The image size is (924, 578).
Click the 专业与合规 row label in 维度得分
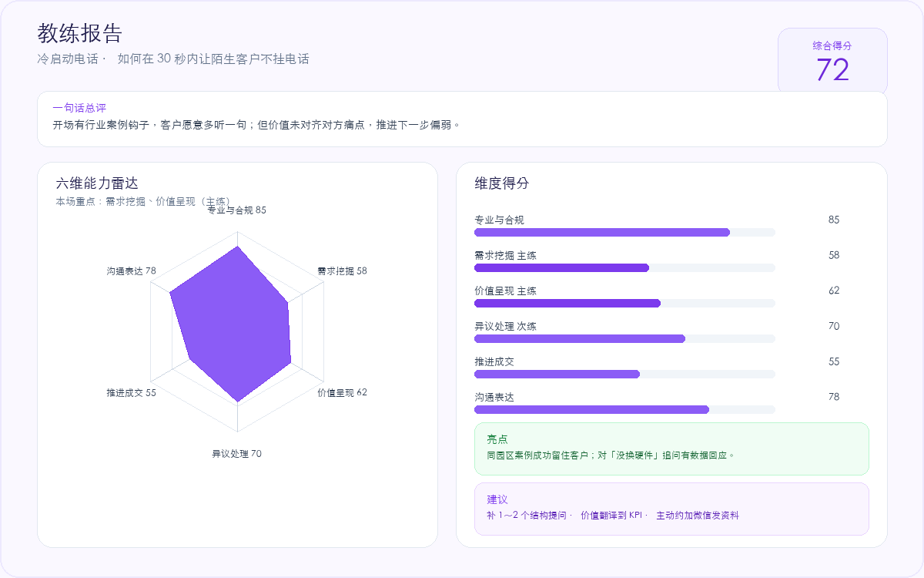pyautogui.click(x=499, y=220)
